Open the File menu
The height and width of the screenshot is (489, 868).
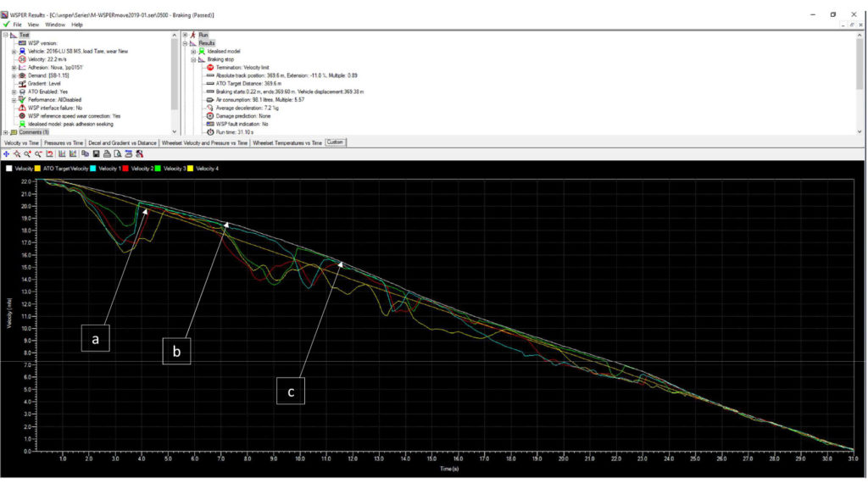[x=17, y=25]
